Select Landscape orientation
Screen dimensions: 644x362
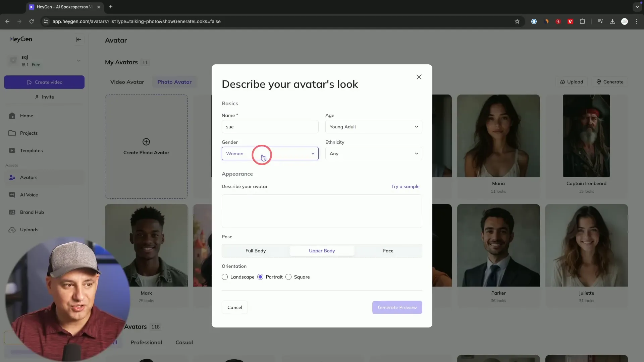[x=225, y=277]
